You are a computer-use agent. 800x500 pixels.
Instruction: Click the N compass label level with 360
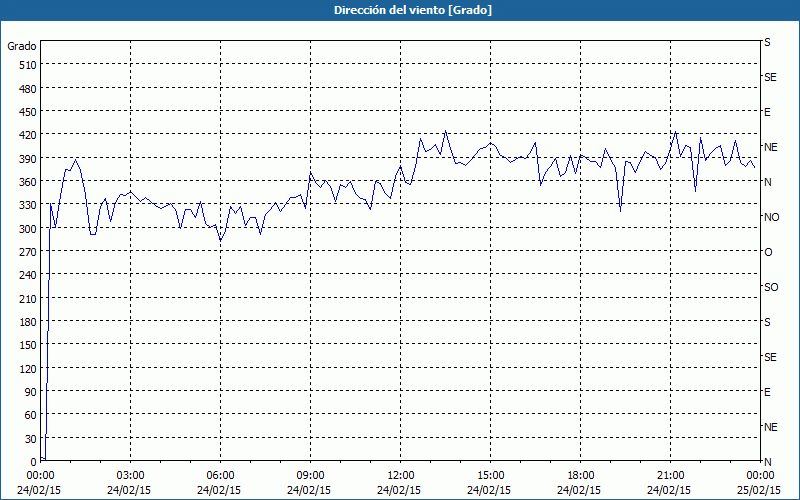(767, 182)
